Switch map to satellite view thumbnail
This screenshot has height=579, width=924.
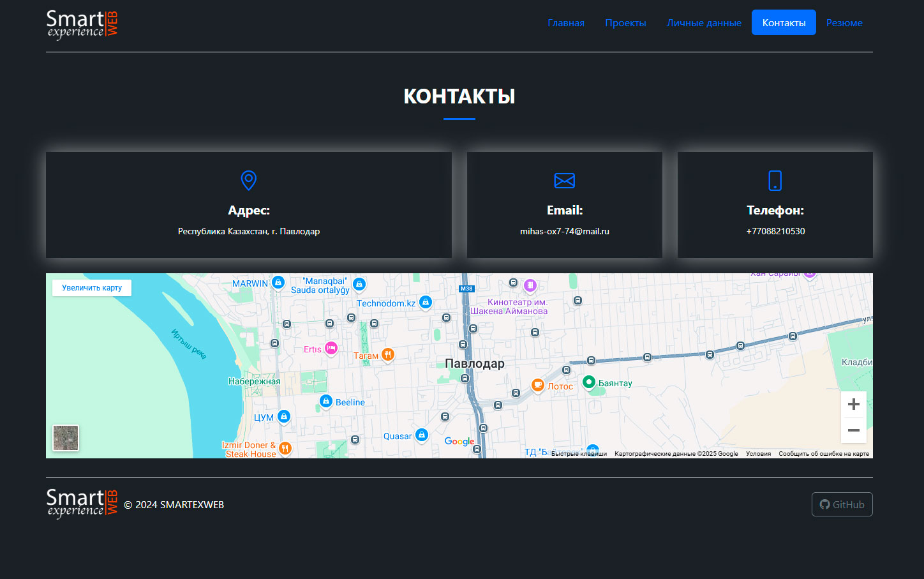[x=66, y=438]
